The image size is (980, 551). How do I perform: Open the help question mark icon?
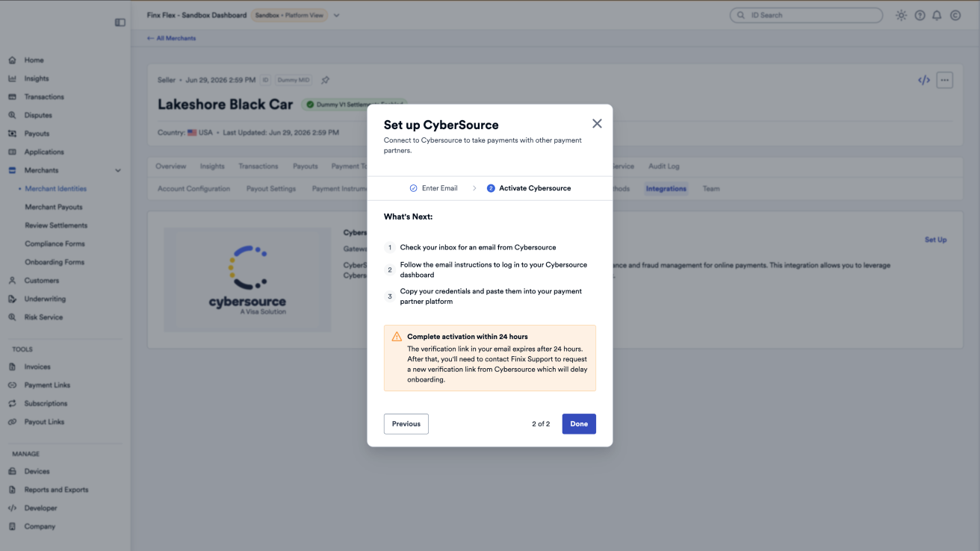(919, 15)
